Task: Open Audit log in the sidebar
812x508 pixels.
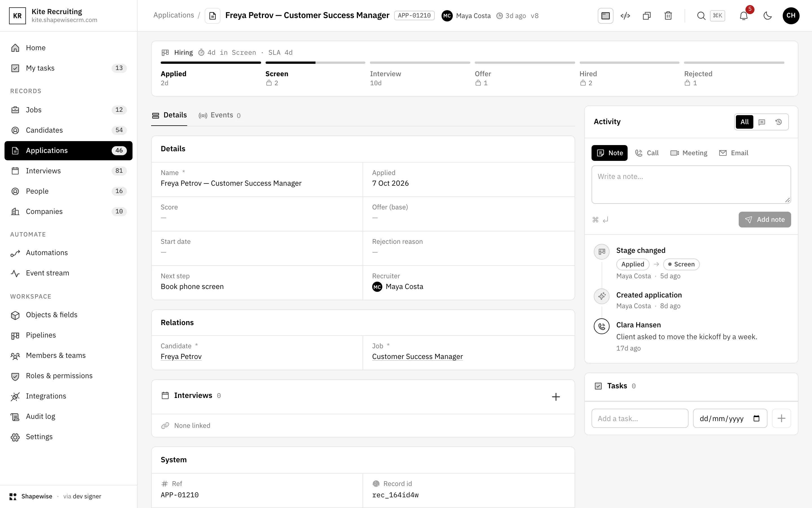Action: point(69,417)
